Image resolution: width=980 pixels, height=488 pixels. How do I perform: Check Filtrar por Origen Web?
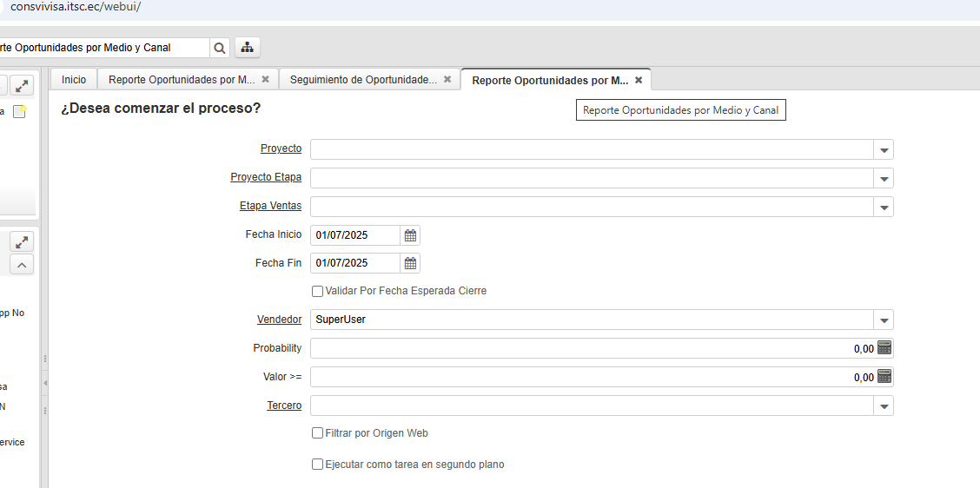pyautogui.click(x=317, y=433)
